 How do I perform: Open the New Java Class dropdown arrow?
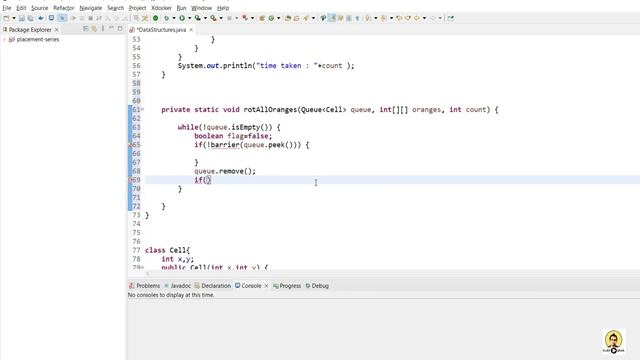pyautogui.click(x=278, y=18)
